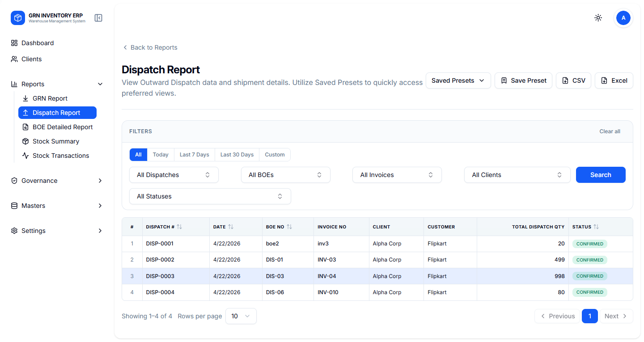644x342 pixels.
Task: Sort table by BOE No column icon
Action: [x=289, y=227]
